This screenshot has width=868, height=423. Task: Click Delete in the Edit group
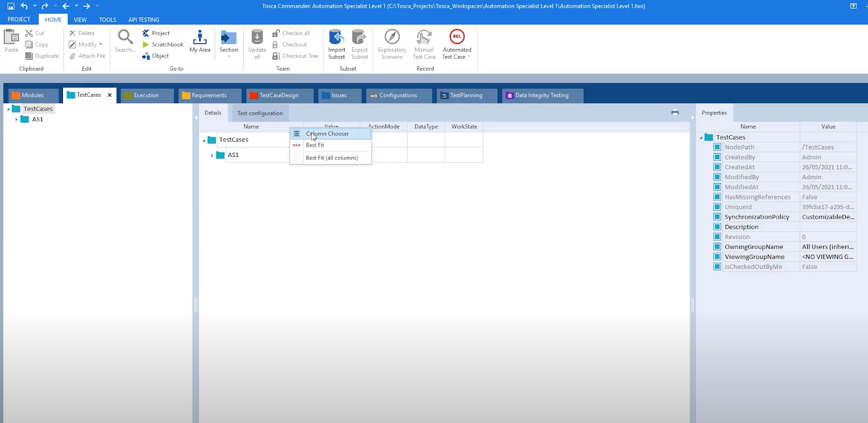(x=81, y=33)
